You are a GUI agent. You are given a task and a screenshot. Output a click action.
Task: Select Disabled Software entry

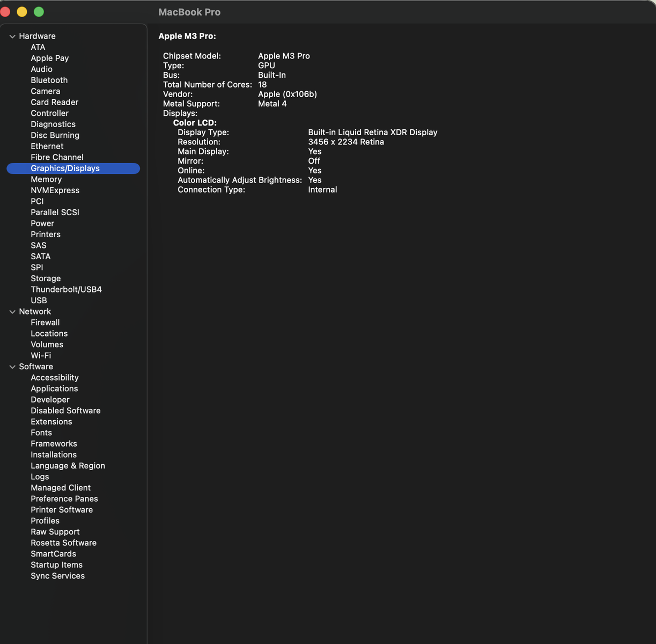[66, 411]
